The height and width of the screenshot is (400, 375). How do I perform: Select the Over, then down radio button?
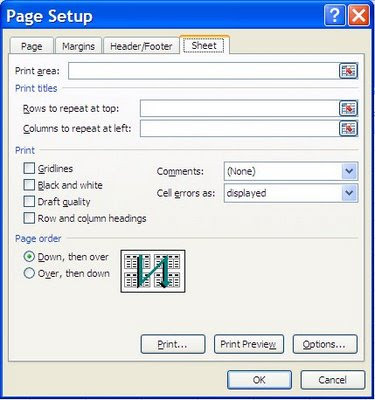(x=29, y=273)
